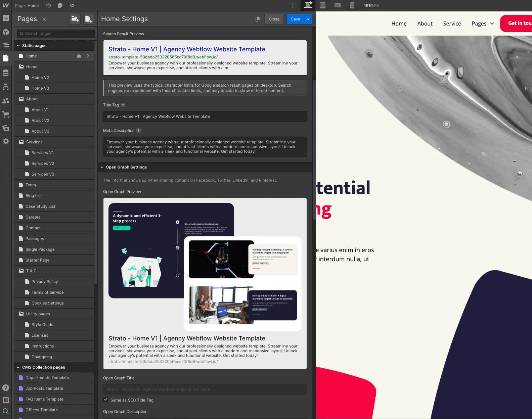This screenshot has height=419, width=532.
Task: Close the Pages panel with X
Action: click(44, 19)
